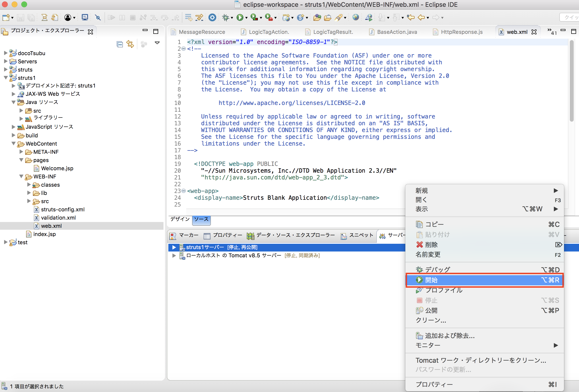Open the Search flashlight icon in toolbar

point(339,17)
